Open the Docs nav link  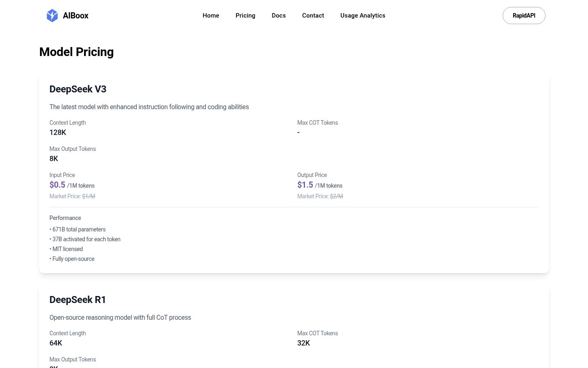pos(279,16)
